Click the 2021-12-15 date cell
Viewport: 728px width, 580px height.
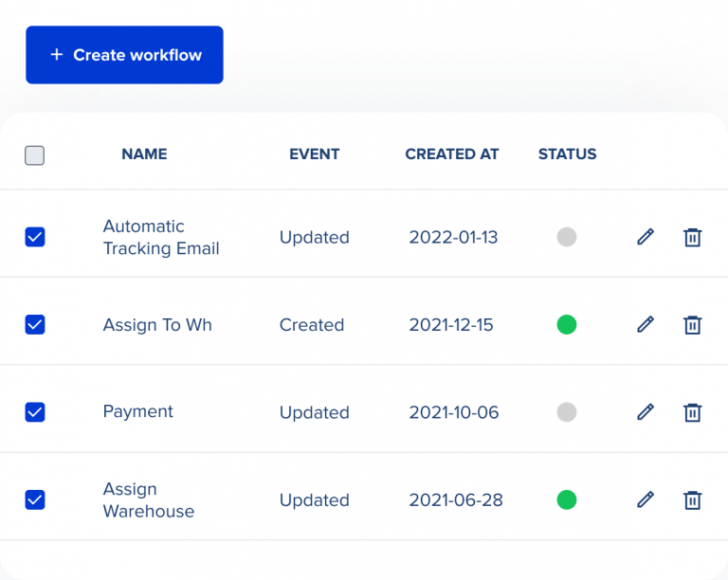click(451, 325)
